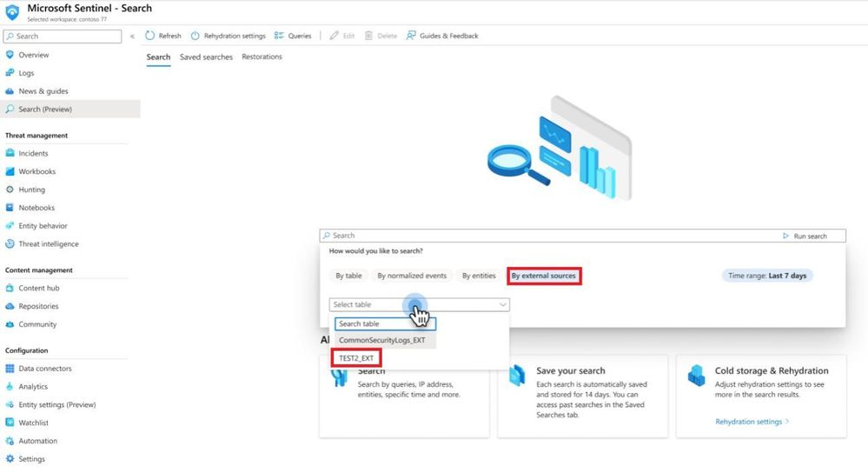Click the Watchlist icon
The image size is (868, 473).
coord(10,423)
